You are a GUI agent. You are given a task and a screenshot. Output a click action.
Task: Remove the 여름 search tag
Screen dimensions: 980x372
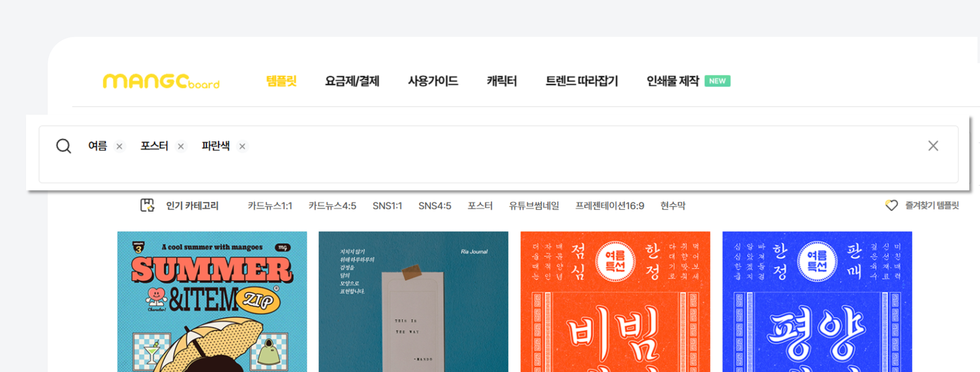(119, 147)
